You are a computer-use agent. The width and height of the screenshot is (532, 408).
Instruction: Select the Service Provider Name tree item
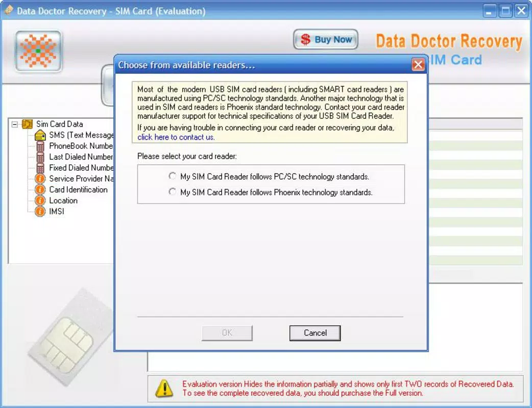tap(81, 178)
